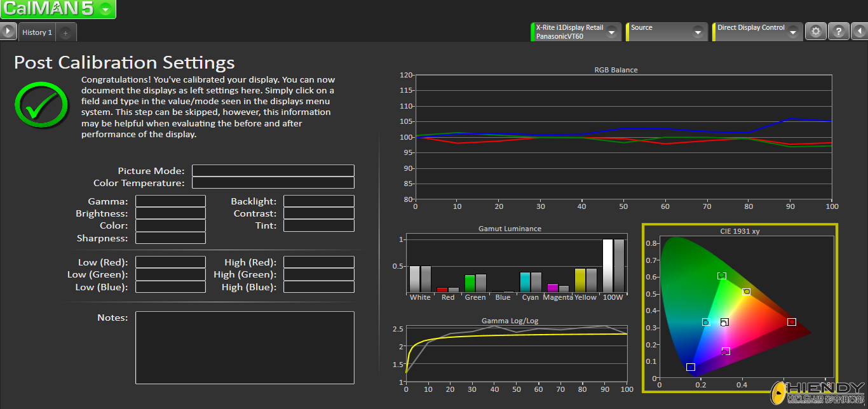
Task: Click the red primary point on CIE chart
Action: coord(791,322)
